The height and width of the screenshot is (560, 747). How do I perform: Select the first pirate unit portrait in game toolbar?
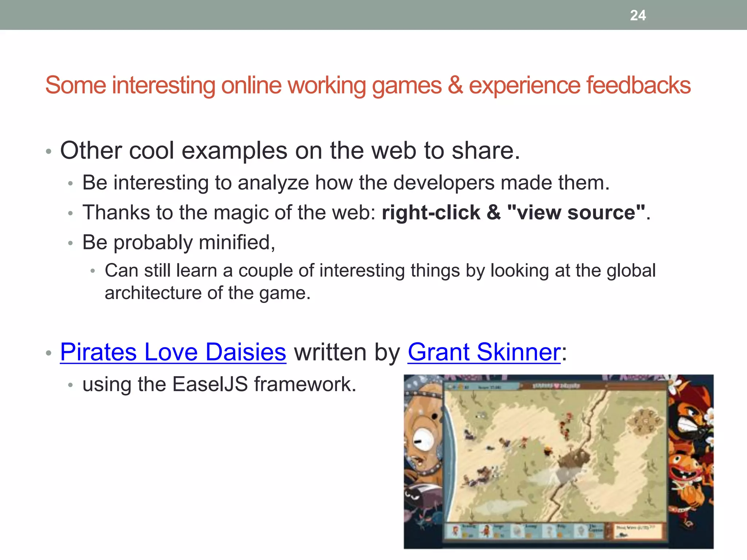tap(456, 530)
